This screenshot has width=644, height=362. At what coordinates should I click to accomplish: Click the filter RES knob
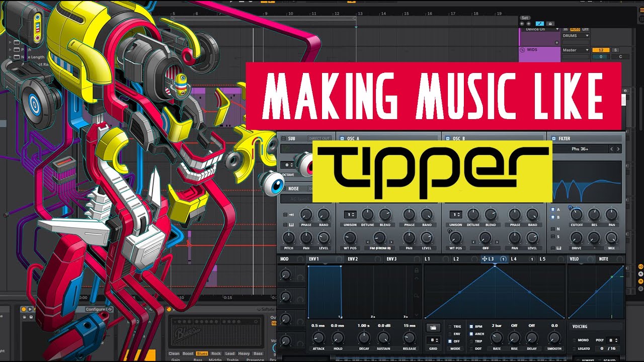click(x=594, y=215)
